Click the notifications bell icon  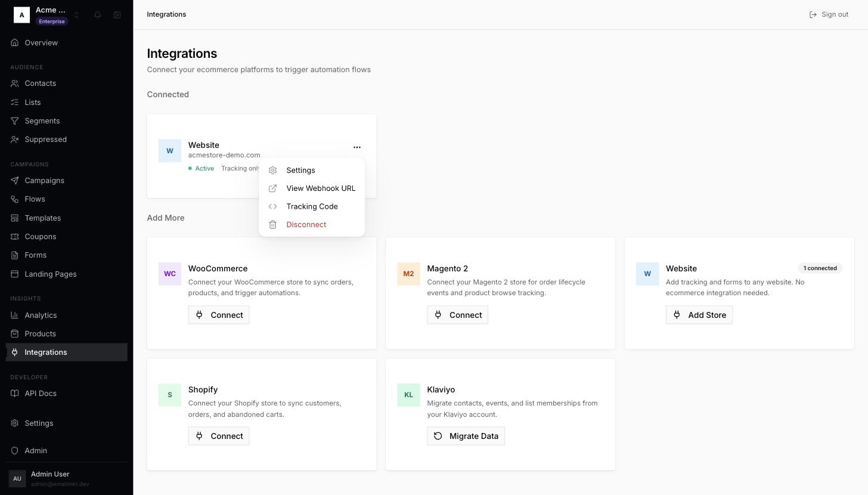98,15
